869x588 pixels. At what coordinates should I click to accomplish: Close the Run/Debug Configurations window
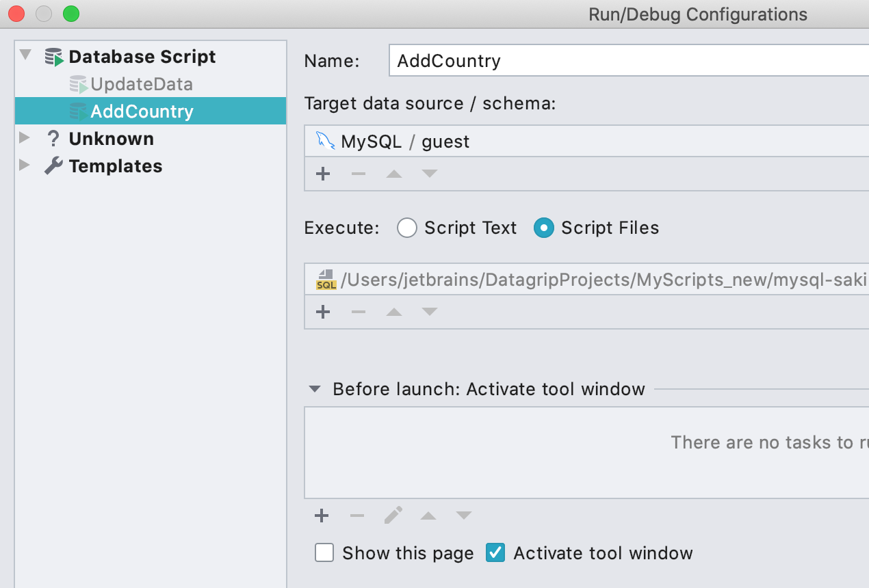tap(16, 13)
